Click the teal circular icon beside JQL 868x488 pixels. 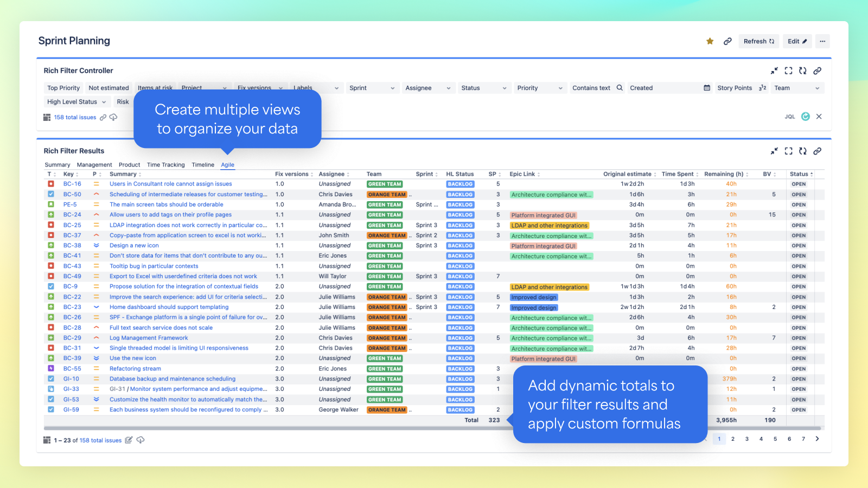806,117
